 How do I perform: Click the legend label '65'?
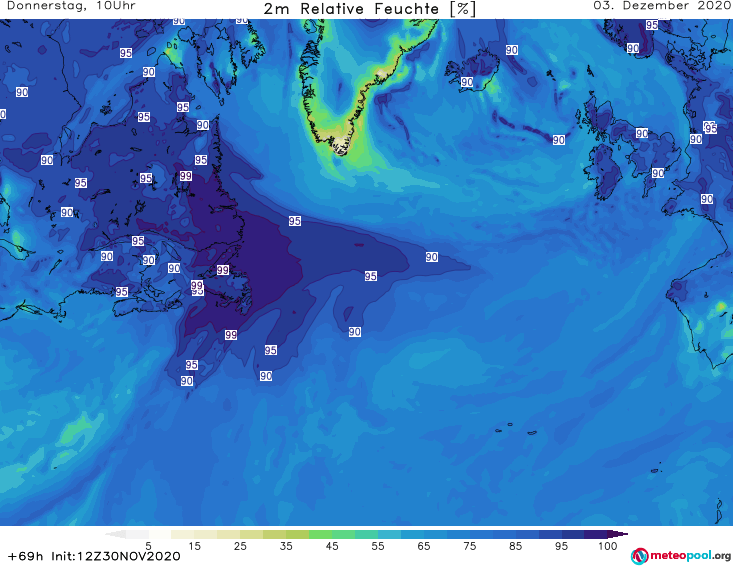[424, 545]
